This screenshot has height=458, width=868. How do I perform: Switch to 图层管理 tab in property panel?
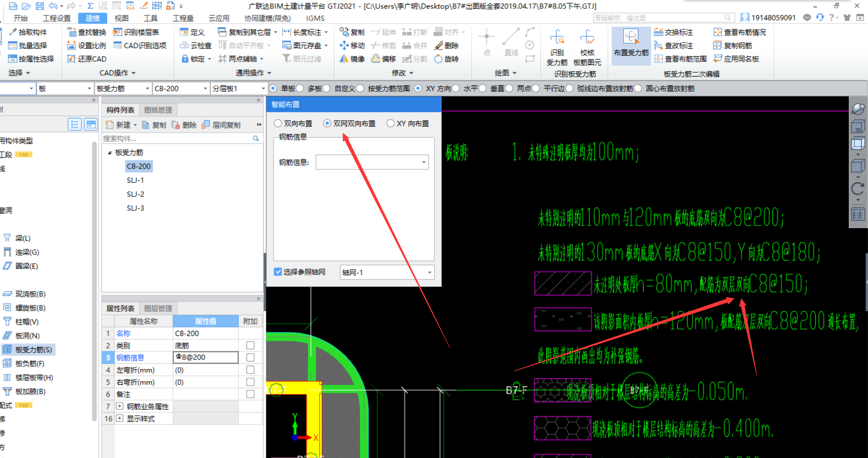click(x=158, y=308)
